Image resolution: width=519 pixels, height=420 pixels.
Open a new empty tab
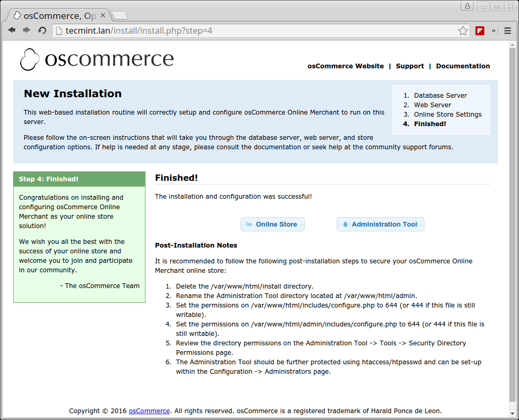point(120,15)
